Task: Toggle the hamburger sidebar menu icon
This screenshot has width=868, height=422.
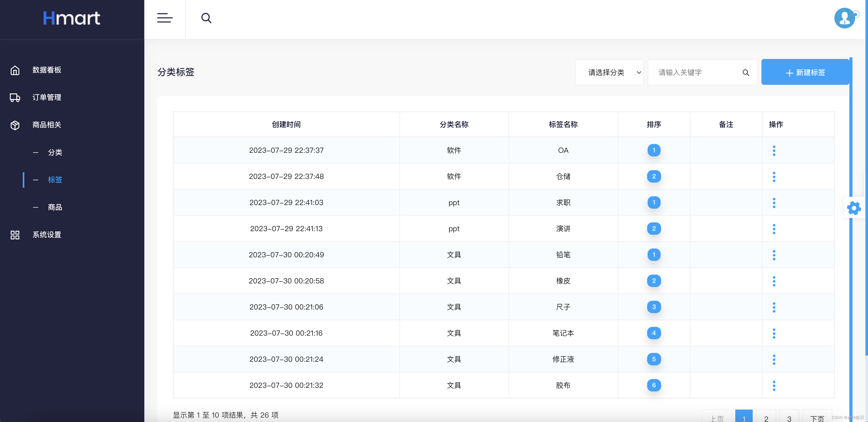Action: point(165,18)
